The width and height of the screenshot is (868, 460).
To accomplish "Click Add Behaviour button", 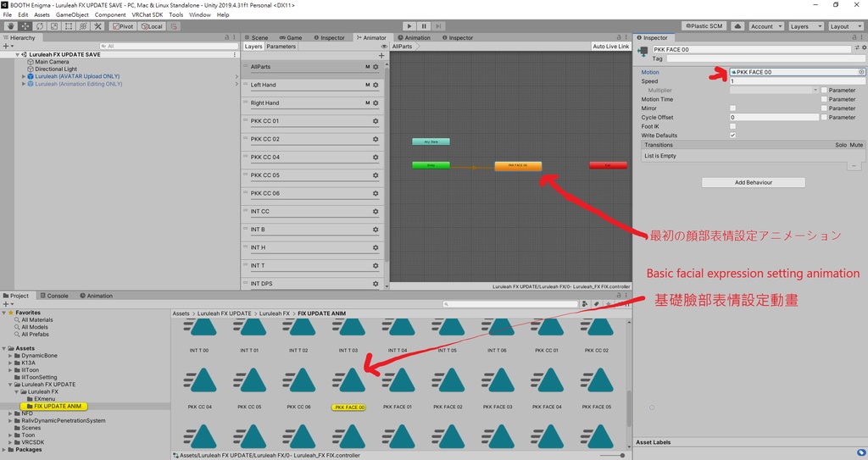I will [x=754, y=183].
